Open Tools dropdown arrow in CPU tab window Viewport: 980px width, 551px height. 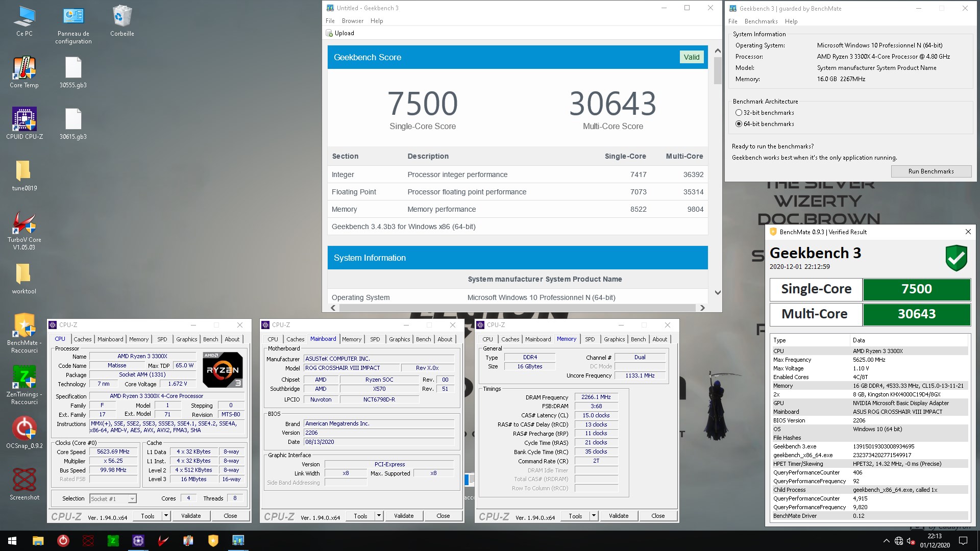pos(166,516)
